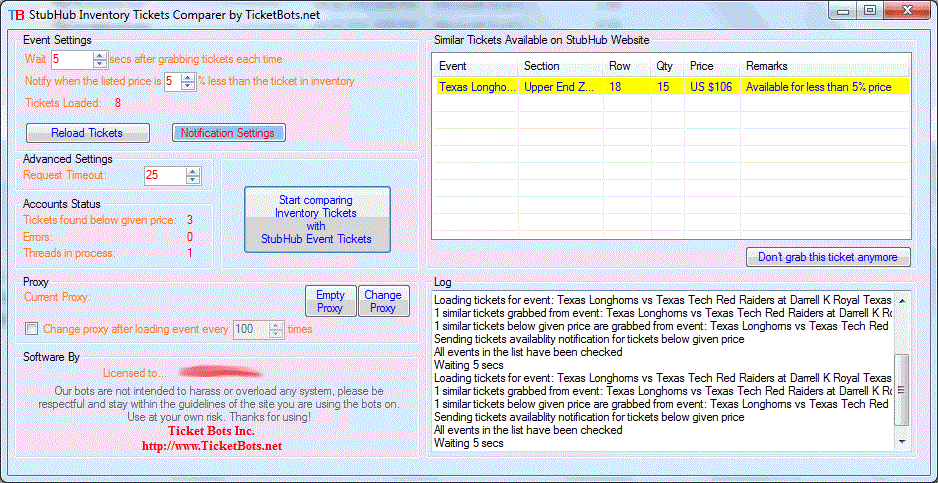Click the Qty column header
938x483 pixels.
click(668, 66)
